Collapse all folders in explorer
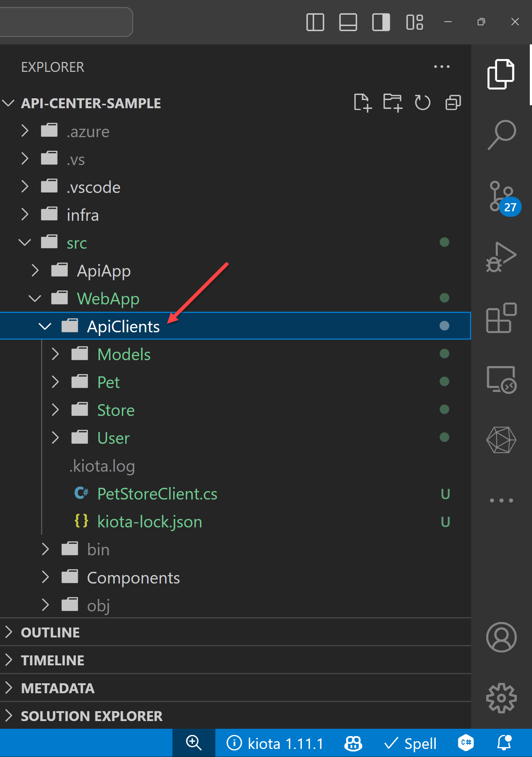This screenshot has height=757, width=532. [x=453, y=103]
